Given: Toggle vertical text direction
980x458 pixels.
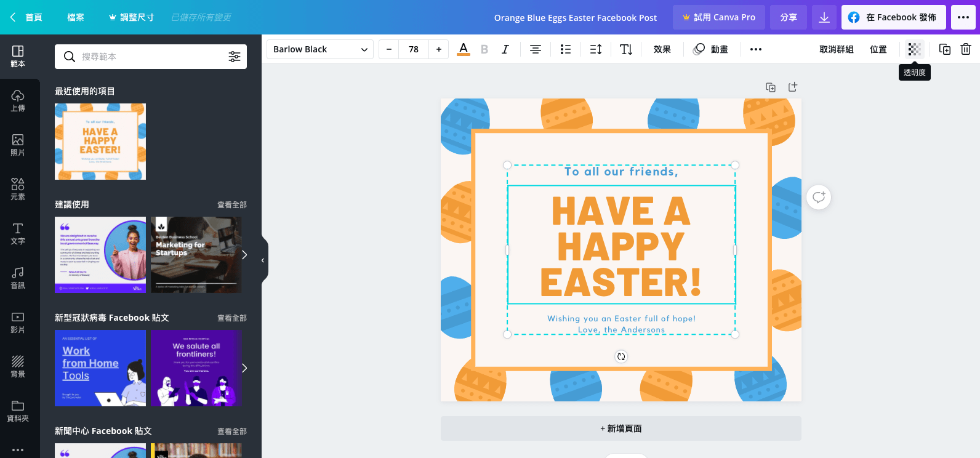Looking at the screenshot, I should [x=626, y=49].
